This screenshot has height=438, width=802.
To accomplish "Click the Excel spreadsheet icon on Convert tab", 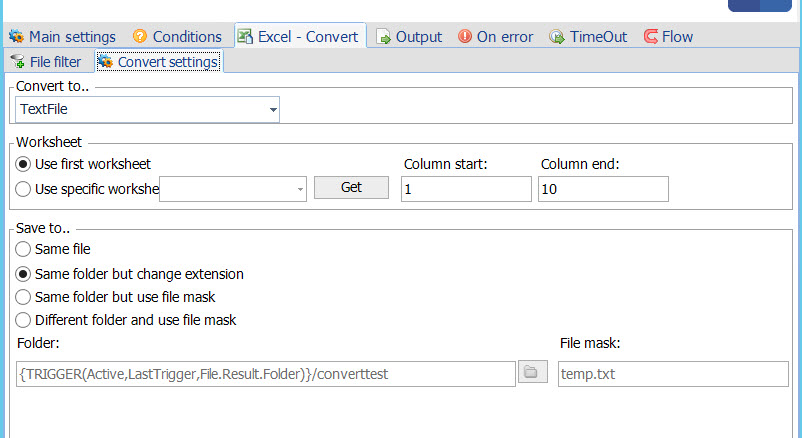I will (245, 37).
